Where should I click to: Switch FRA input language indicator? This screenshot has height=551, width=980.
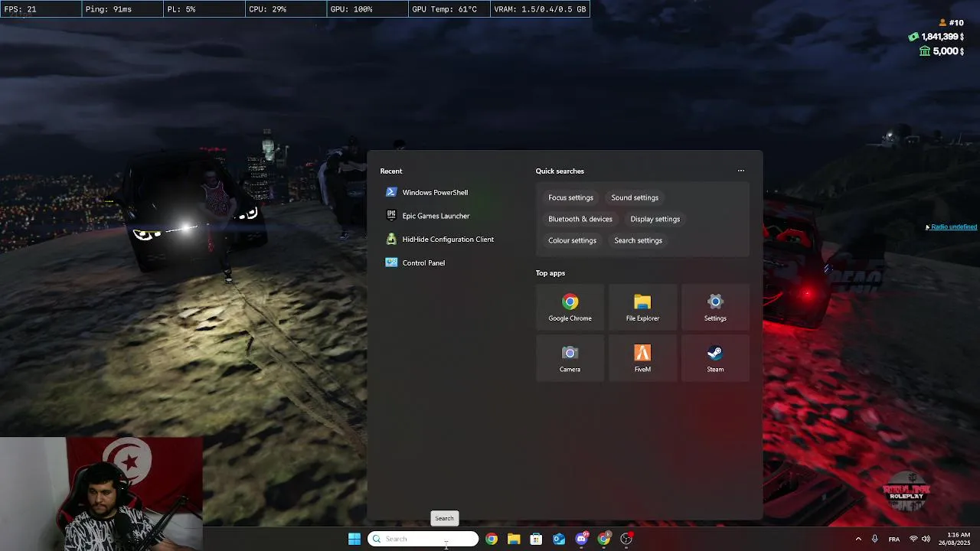point(894,539)
